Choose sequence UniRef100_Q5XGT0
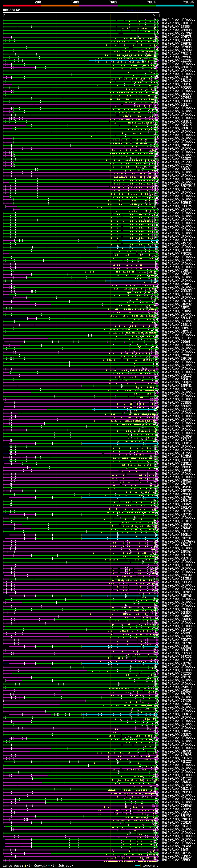The image size is (197, 868). [x=177, y=78]
